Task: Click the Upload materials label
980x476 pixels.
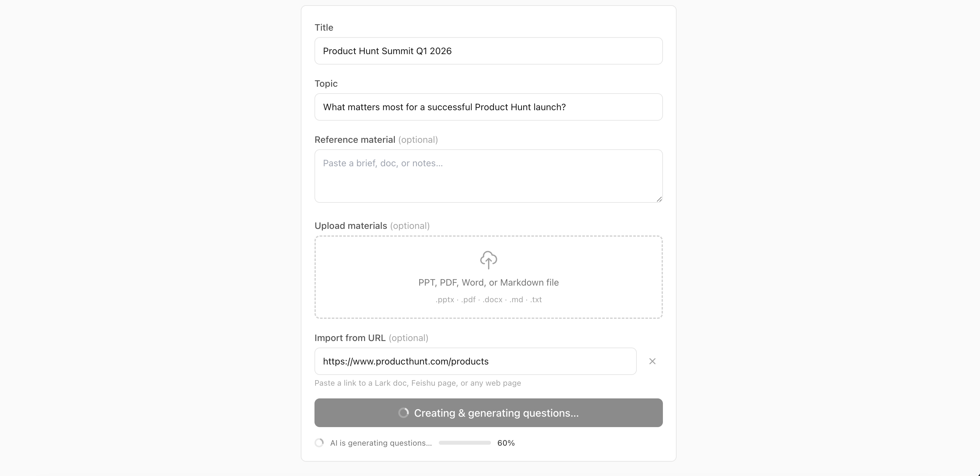Action: click(x=350, y=226)
